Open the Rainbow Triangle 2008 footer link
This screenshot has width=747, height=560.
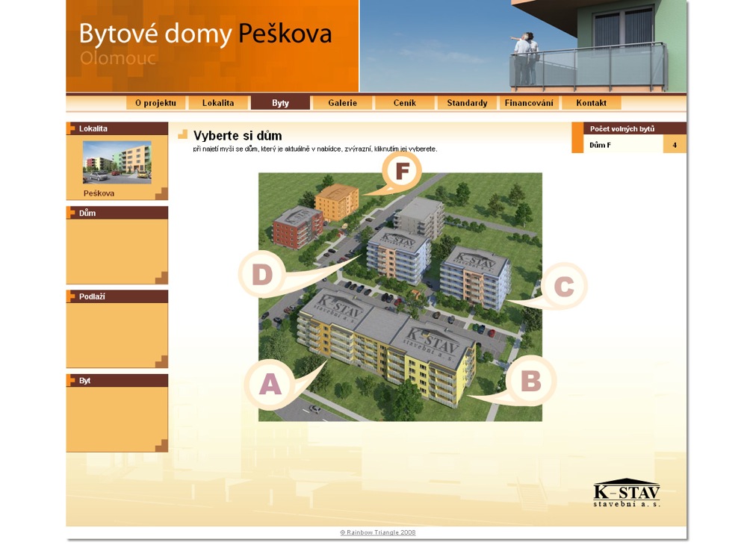pos(378,532)
